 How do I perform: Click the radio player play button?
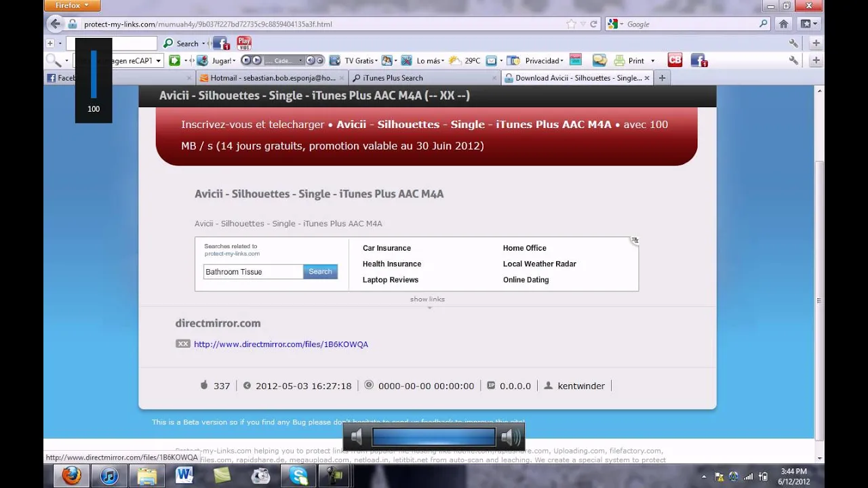pyautogui.click(x=256, y=60)
